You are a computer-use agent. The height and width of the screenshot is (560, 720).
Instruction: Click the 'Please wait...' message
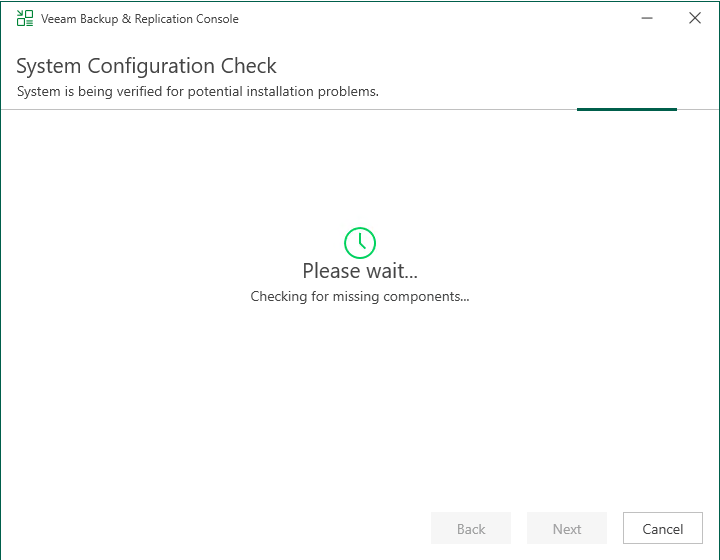pos(360,271)
